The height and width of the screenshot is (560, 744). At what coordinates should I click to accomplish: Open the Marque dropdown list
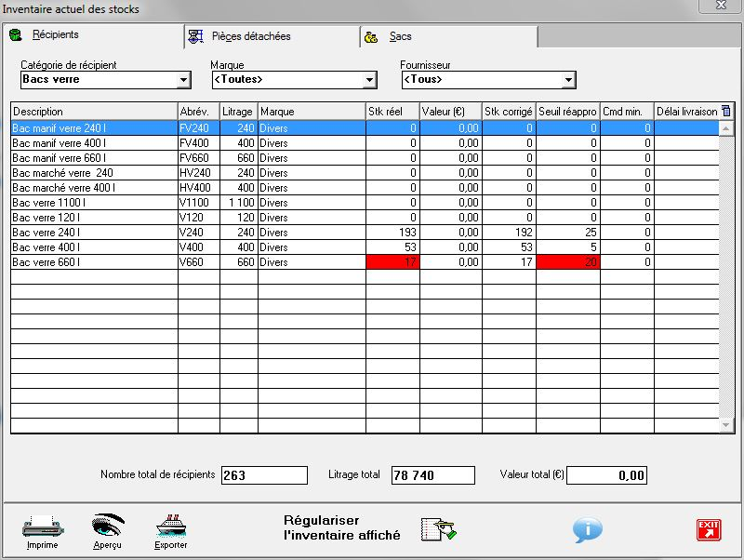pos(370,80)
